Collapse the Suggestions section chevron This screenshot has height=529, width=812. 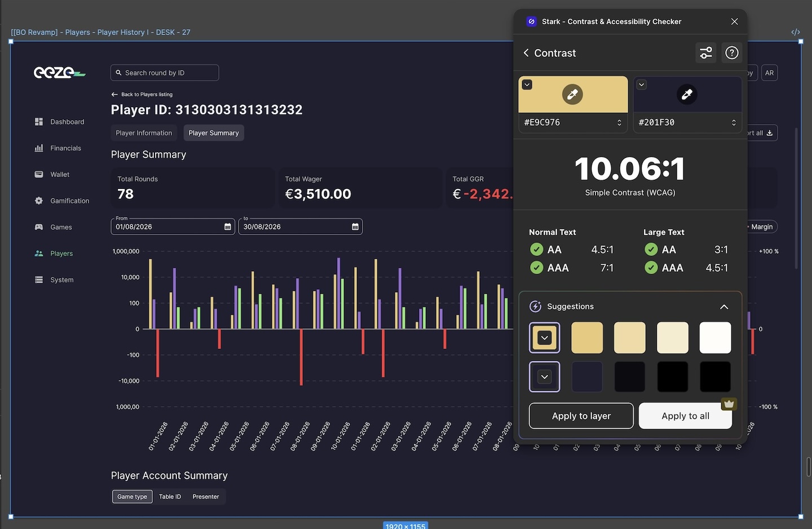(724, 307)
